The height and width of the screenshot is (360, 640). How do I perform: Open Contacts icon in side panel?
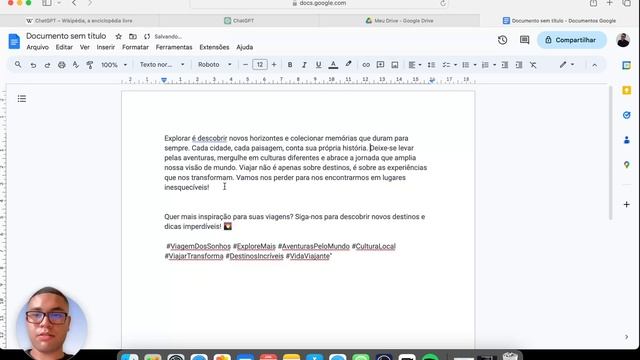(x=627, y=140)
